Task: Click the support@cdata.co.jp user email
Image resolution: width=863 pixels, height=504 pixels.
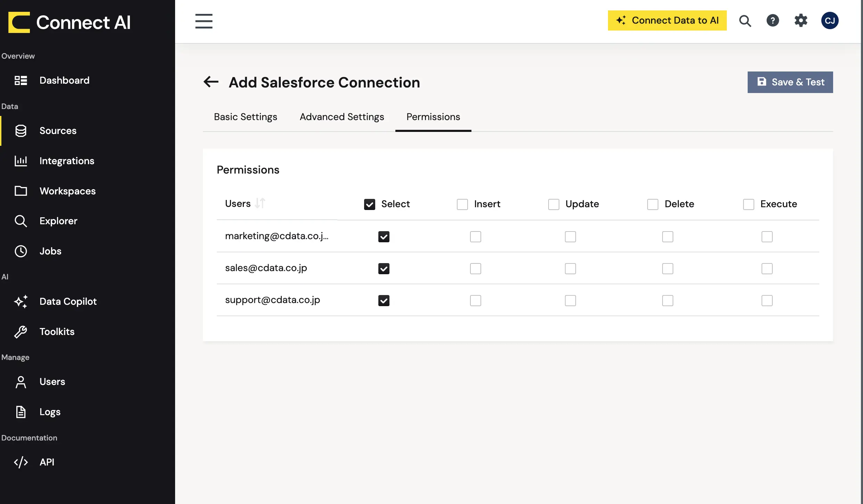Action: [272, 300]
